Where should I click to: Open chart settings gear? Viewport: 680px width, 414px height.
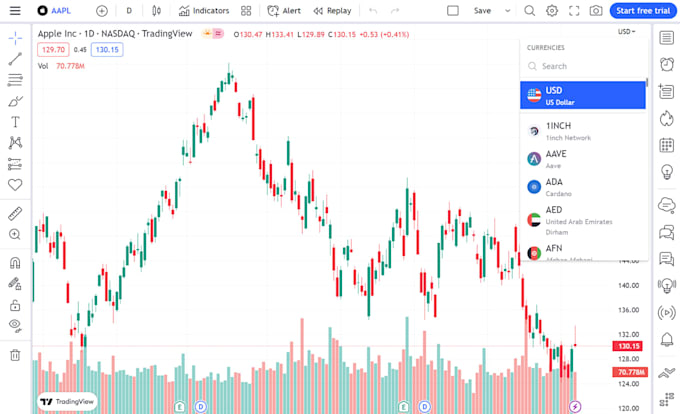[552, 10]
